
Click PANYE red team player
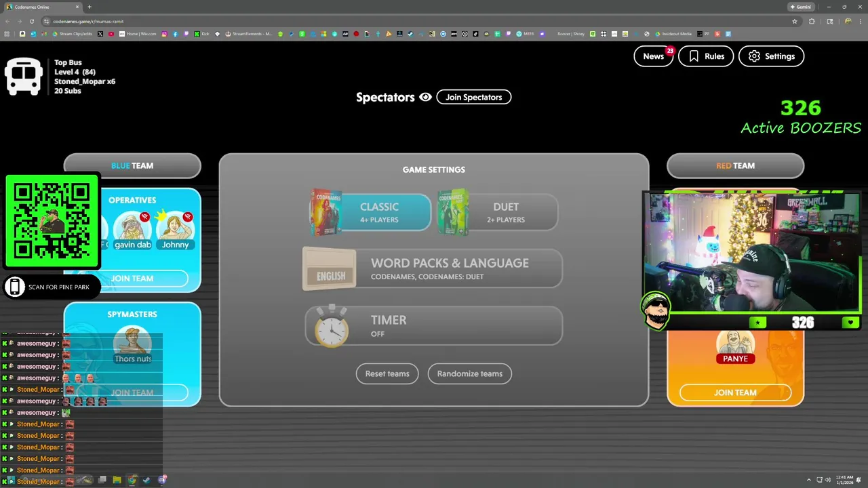click(x=735, y=348)
